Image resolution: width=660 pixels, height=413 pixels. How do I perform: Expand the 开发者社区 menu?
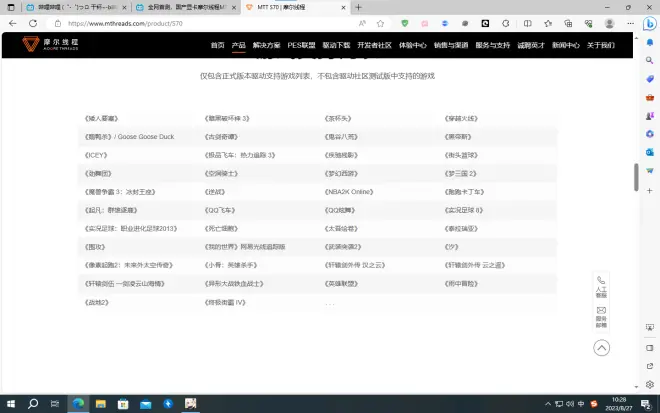375,45
